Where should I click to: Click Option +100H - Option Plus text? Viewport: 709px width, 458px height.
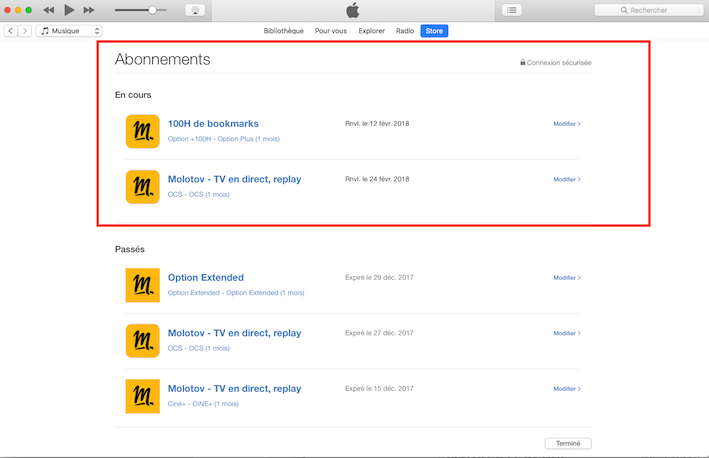223,139
